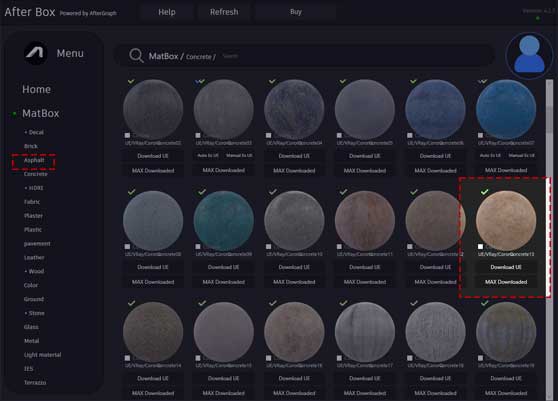Viewport: 558px width, 401px height.
Task: Tick the checkbox under the first gray sphere
Action: (x=127, y=135)
